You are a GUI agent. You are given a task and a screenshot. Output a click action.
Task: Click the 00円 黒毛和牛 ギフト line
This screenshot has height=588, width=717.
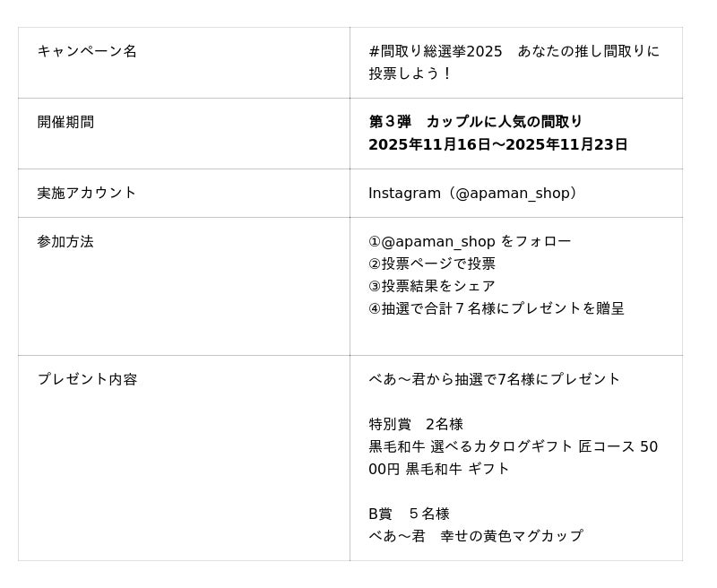439,469
